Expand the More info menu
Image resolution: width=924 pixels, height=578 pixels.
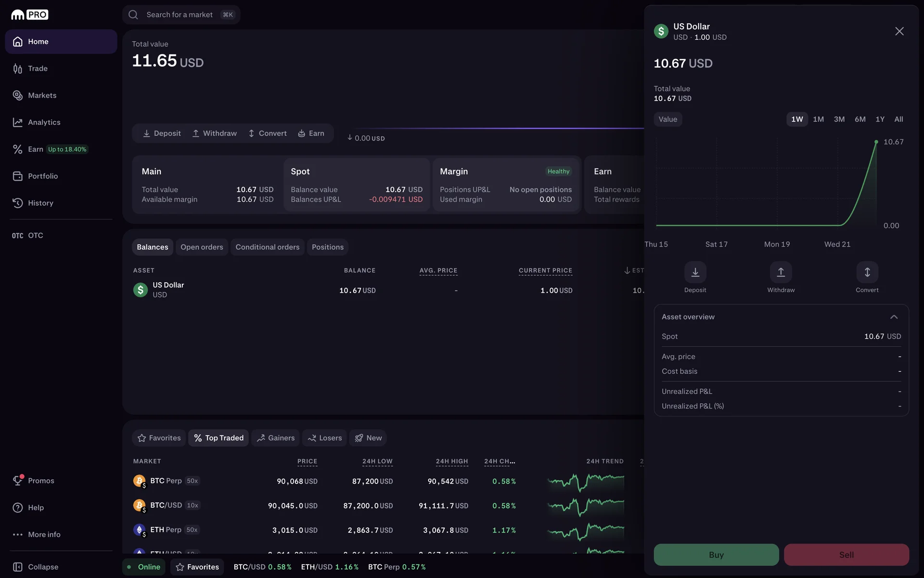44,534
